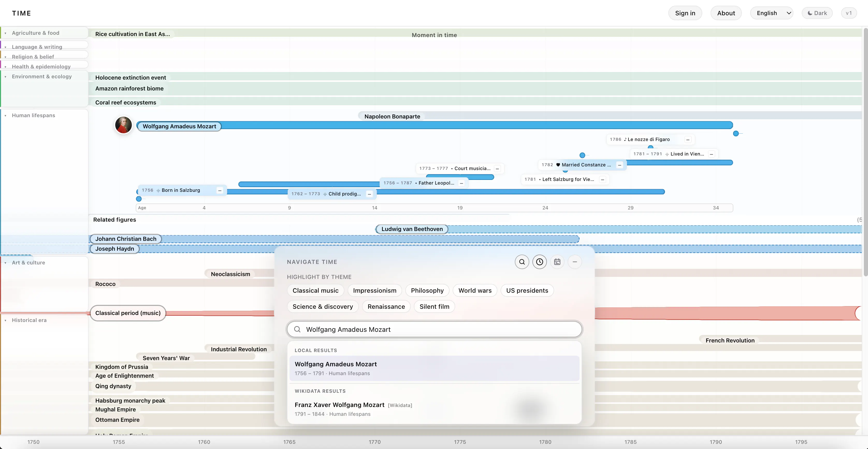Screen dimensions: 868x449
Task: Select the Amazon rainforest biome entry
Action: tap(129, 88)
